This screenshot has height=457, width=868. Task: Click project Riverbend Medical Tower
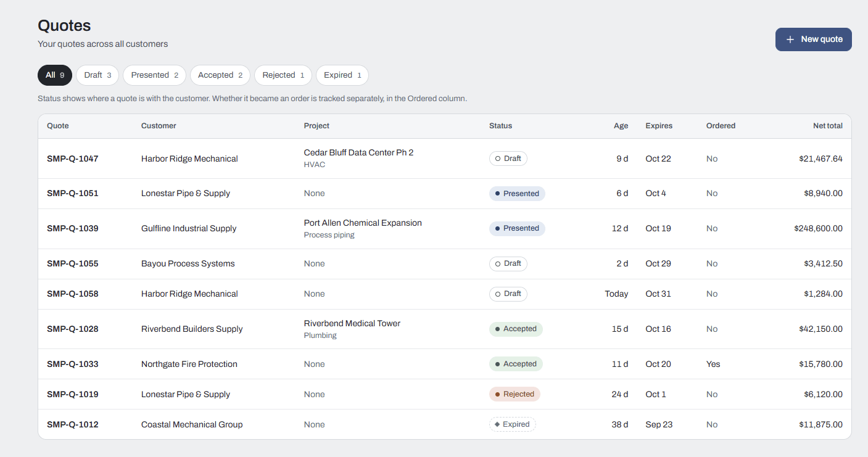[x=352, y=323]
